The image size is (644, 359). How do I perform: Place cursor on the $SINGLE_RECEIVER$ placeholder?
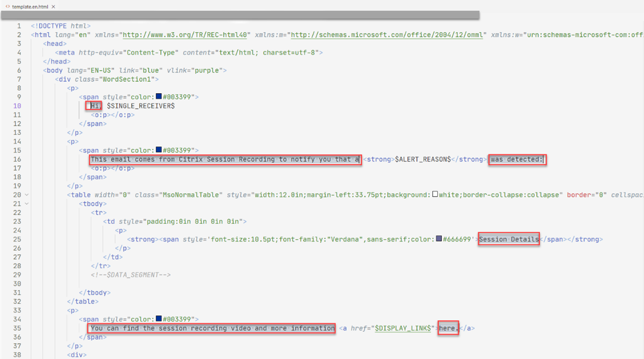tap(140, 105)
